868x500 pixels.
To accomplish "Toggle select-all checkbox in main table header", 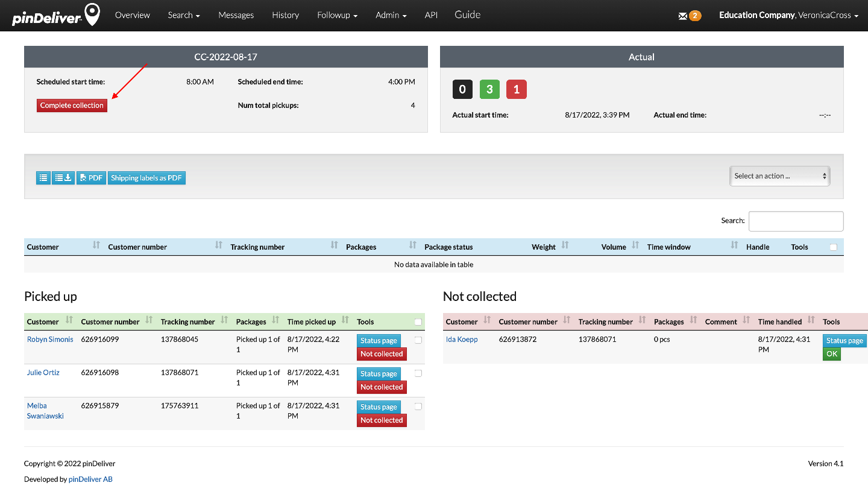I will pyautogui.click(x=834, y=247).
